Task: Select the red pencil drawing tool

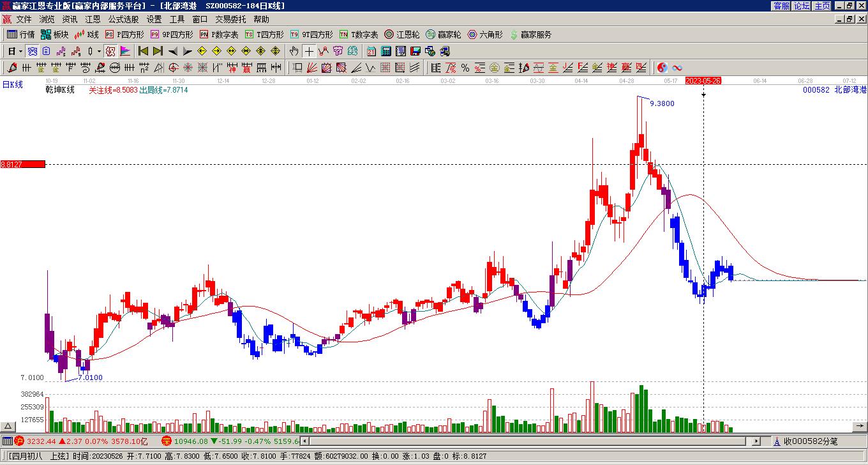Action: point(11,68)
